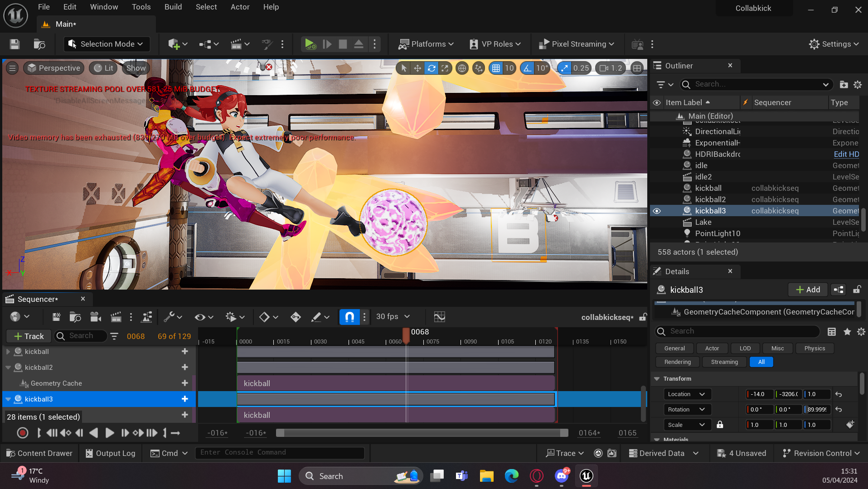Select the Translate gizmo tool in viewport

417,68
